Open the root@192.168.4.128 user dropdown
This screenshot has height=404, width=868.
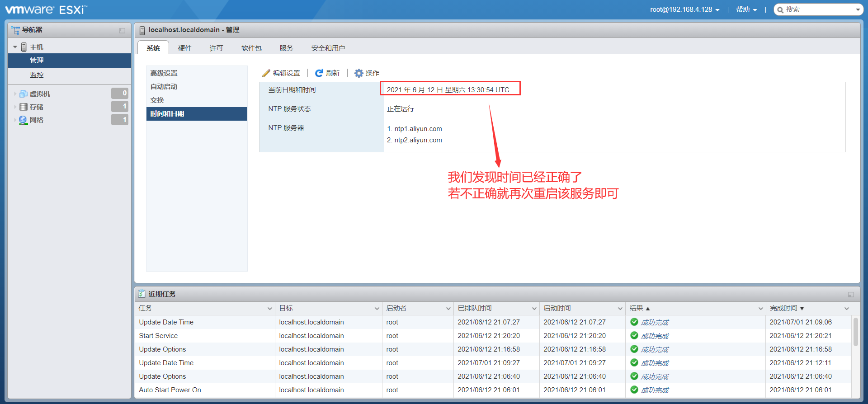click(684, 9)
